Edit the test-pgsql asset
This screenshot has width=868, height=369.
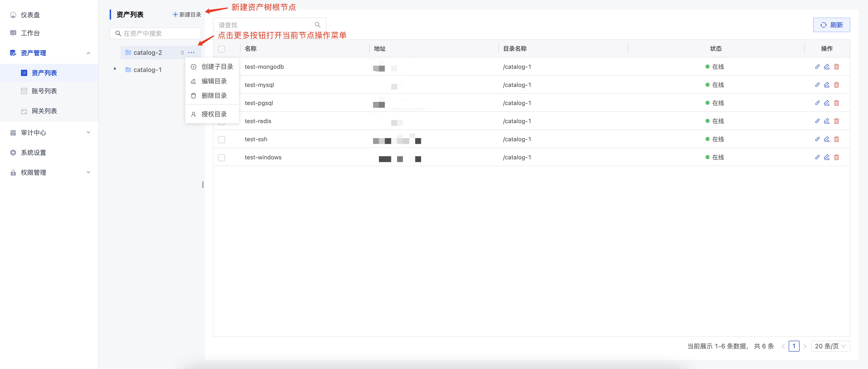827,103
